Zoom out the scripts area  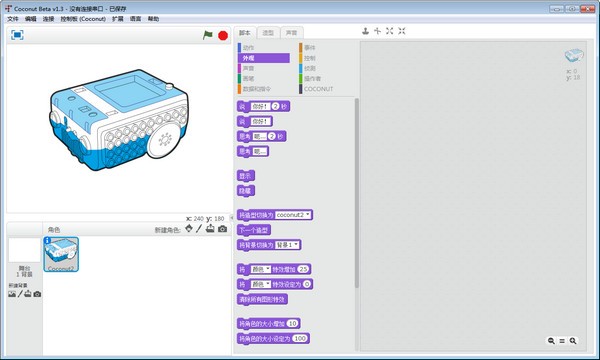551,340
